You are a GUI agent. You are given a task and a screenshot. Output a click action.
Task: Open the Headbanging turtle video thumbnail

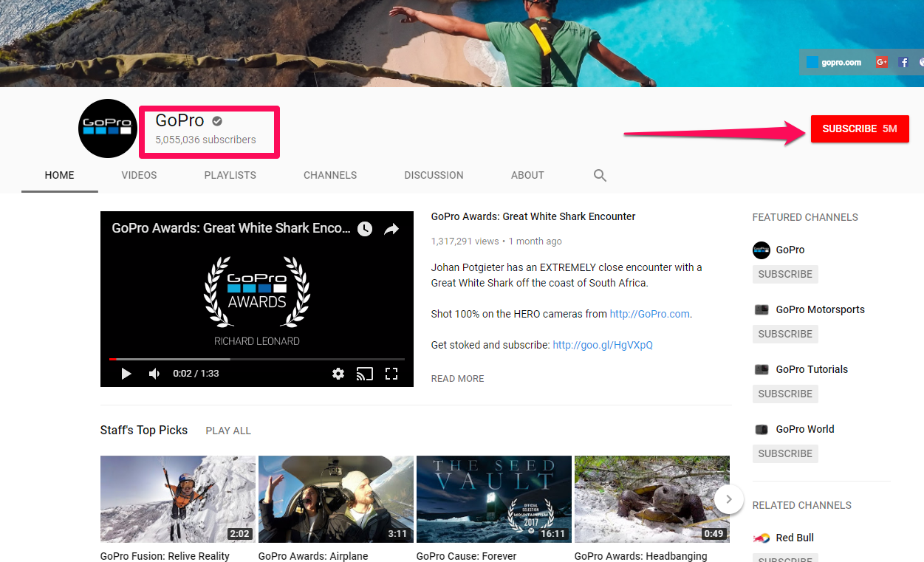[652, 499]
